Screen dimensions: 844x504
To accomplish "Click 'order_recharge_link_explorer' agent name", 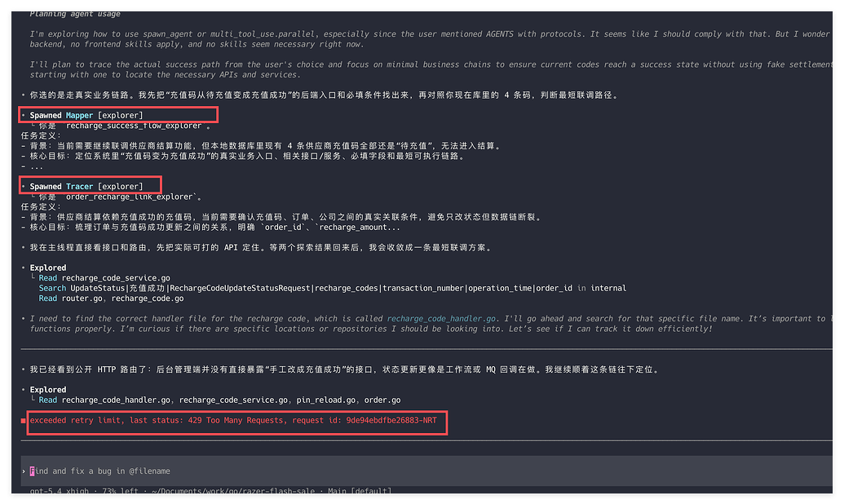I will coord(129,197).
